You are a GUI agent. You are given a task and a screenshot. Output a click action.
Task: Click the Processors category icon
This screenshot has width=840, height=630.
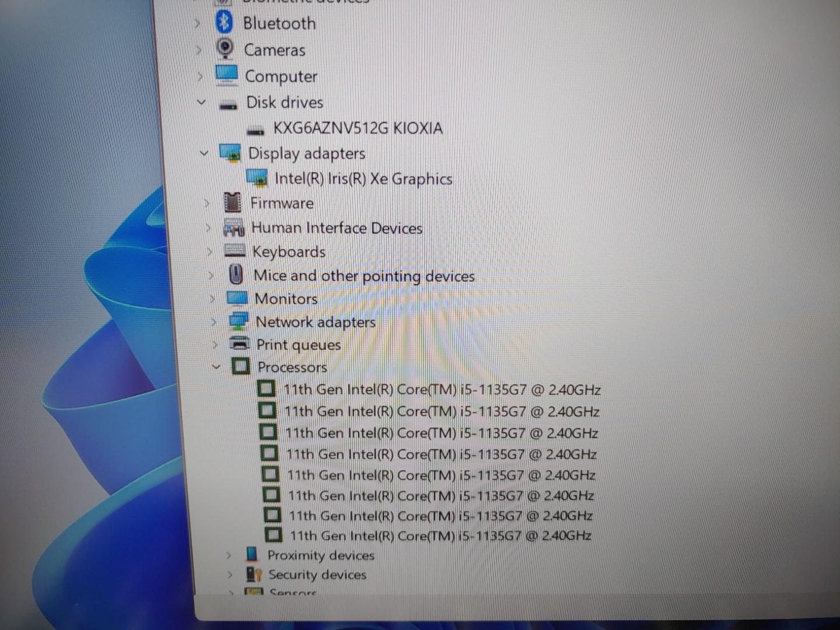click(240, 366)
